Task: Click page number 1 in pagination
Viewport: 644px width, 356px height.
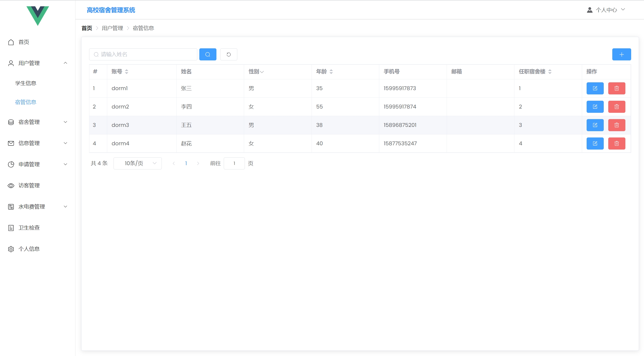Action: [186, 163]
